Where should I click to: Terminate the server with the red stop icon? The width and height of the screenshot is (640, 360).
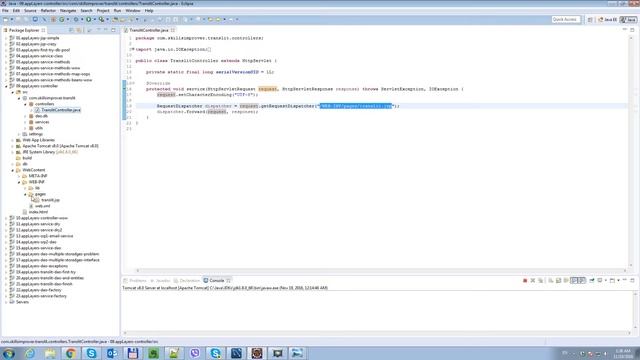click(525, 280)
